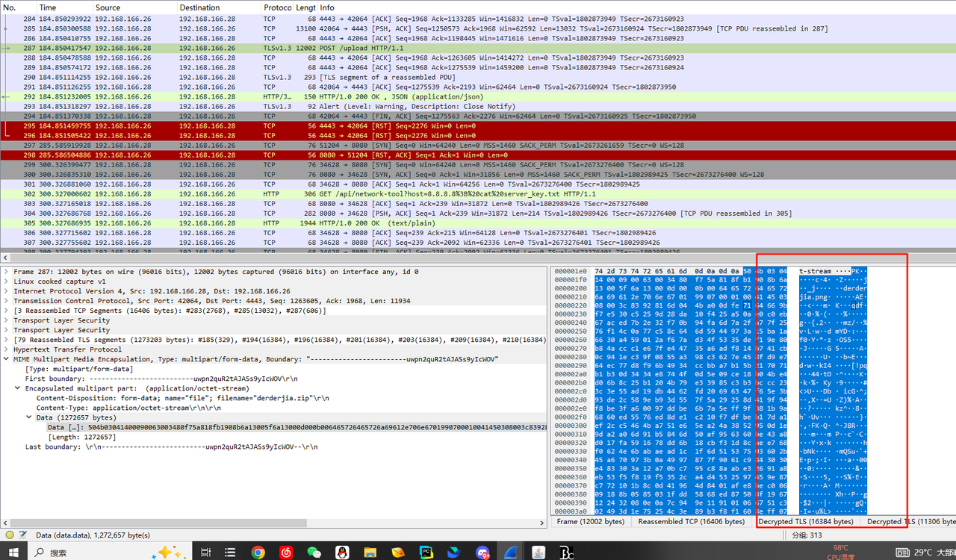956x560 pixels.
Task: Sort packets by the Source column
Action: pos(134,7)
